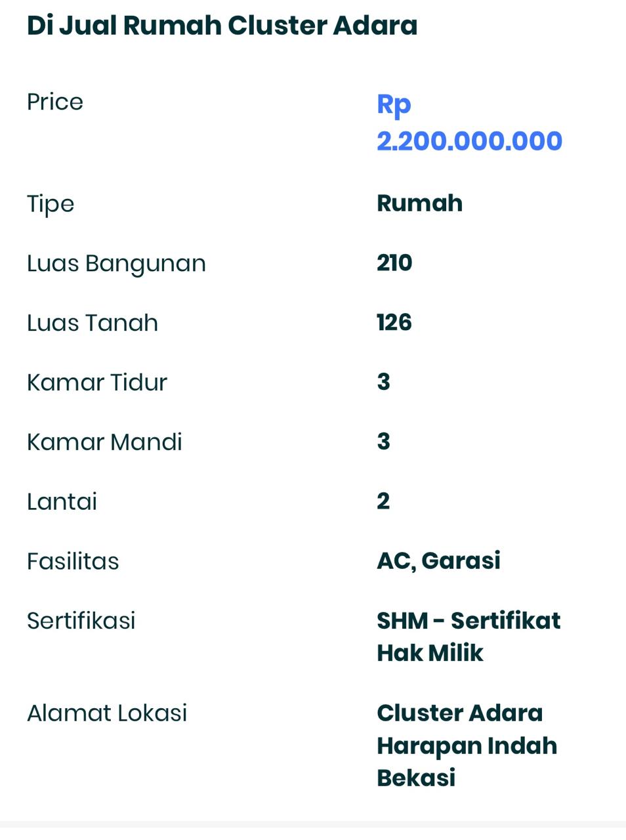626x840 pixels.
Task: Select the Lantai label
Action: [x=62, y=501]
